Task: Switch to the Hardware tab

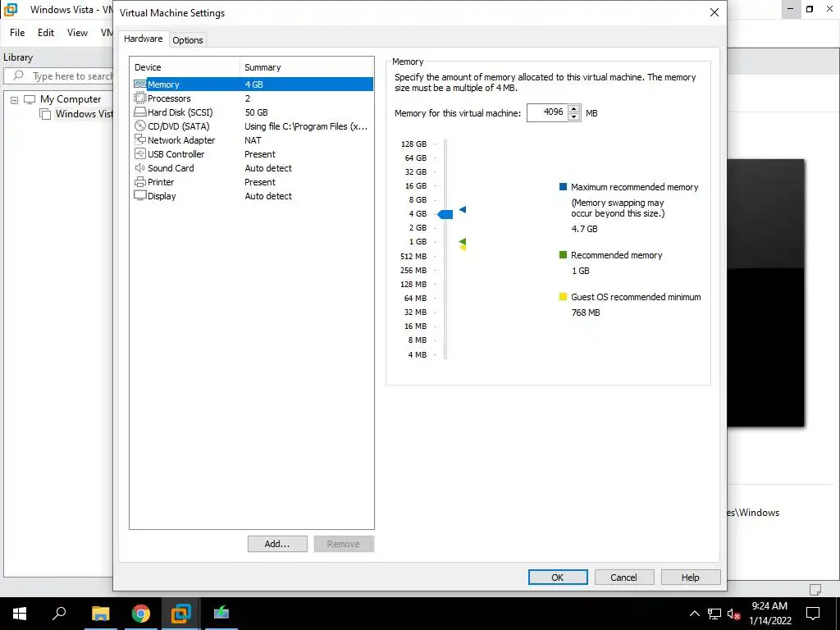Action: (x=143, y=39)
